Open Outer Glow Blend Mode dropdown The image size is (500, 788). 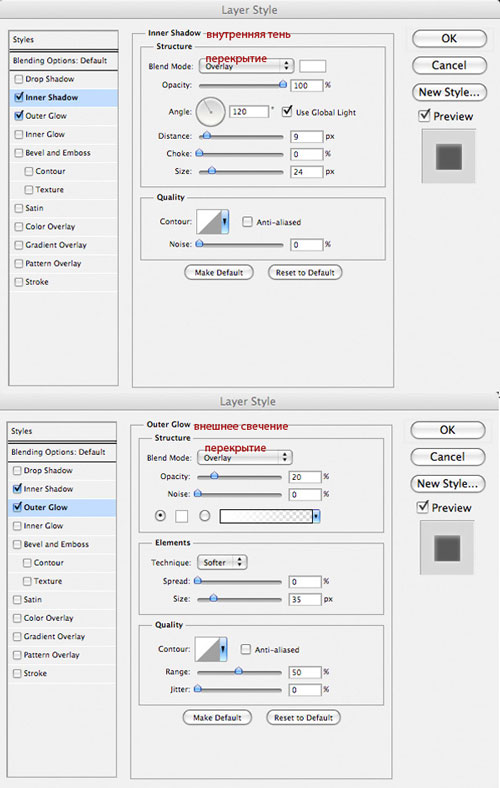(x=245, y=457)
